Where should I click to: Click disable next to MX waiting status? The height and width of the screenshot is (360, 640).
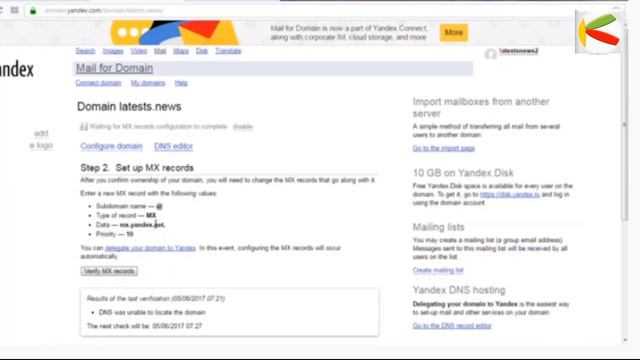pos(243,127)
